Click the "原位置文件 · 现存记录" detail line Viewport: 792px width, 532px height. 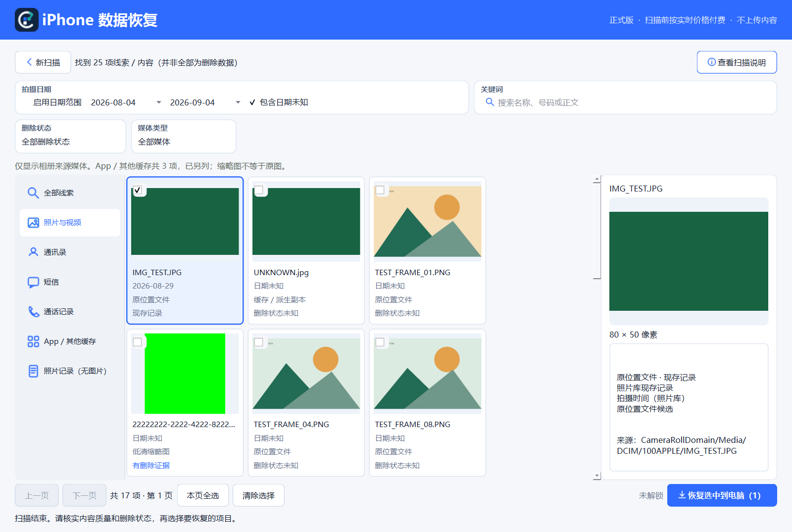[x=656, y=377]
